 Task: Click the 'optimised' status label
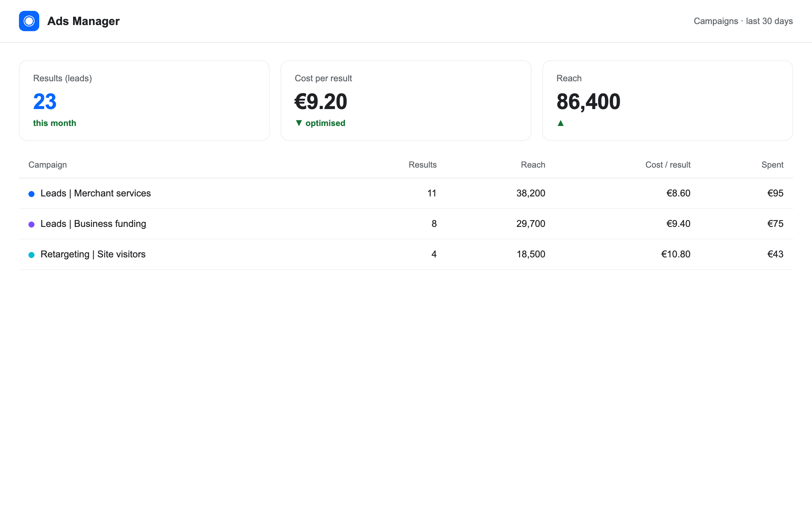pos(325,123)
